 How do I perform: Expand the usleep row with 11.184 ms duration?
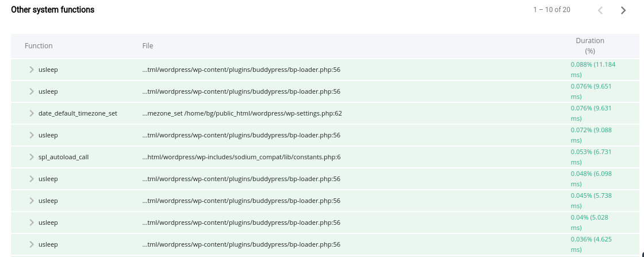click(x=31, y=70)
